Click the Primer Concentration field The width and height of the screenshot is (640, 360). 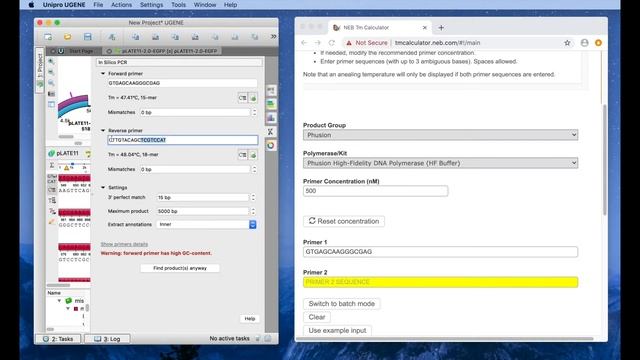pyautogui.click(x=376, y=191)
